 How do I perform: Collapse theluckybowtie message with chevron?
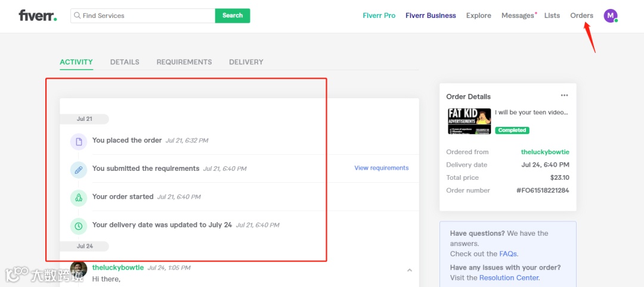point(410,270)
